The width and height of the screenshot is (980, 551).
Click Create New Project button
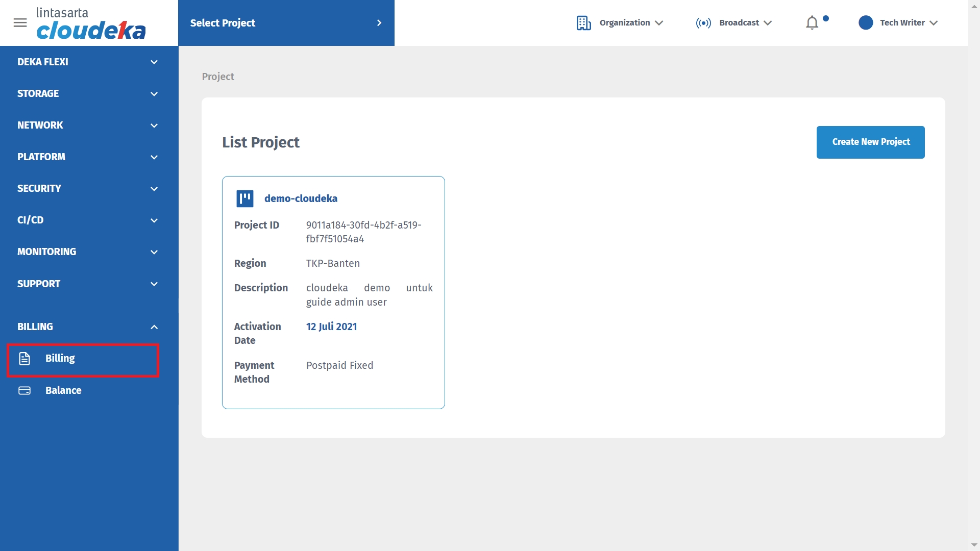click(870, 142)
